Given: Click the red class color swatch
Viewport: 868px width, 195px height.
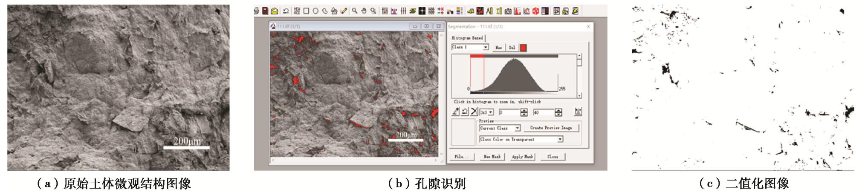Looking at the screenshot, I should (523, 48).
